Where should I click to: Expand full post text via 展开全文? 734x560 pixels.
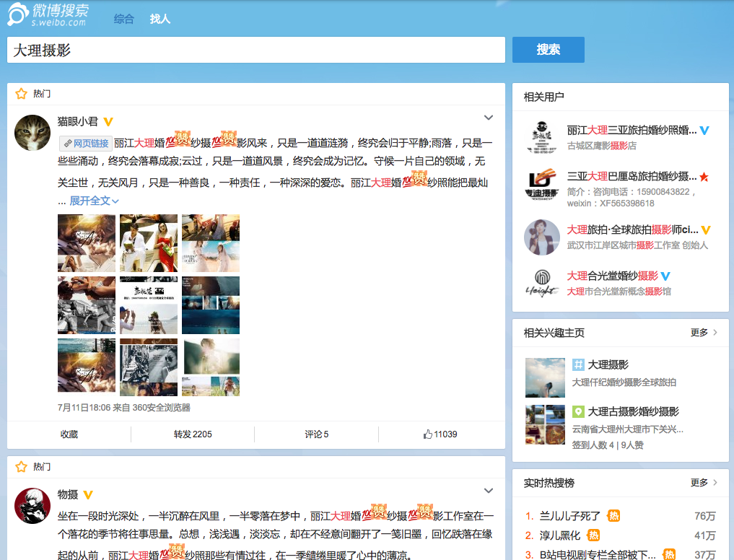click(x=94, y=201)
